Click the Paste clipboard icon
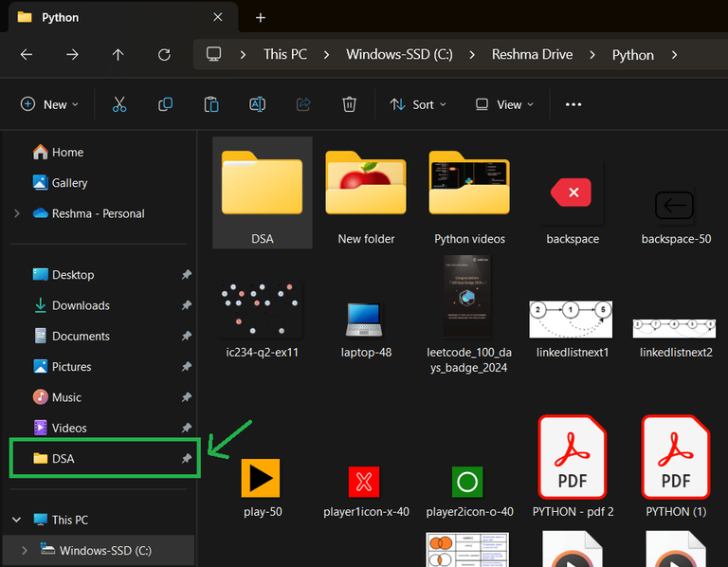 pyautogui.click(x=211, y=104)
